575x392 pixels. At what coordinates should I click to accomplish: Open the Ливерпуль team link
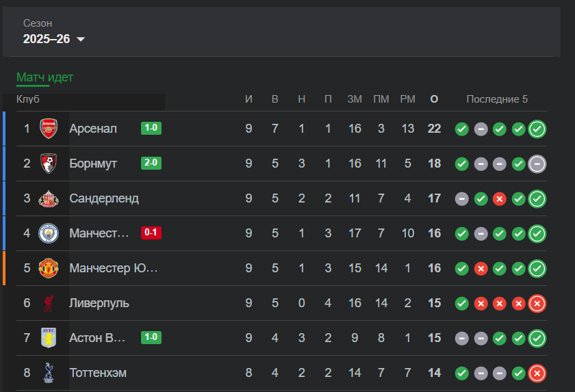pos(99,303)
